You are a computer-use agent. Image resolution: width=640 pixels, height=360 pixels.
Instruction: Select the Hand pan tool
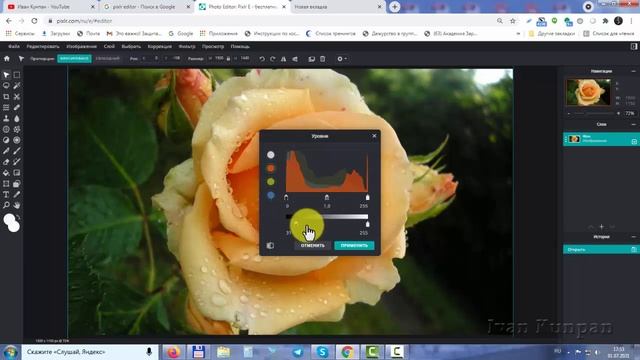click(x=17, y=205)
